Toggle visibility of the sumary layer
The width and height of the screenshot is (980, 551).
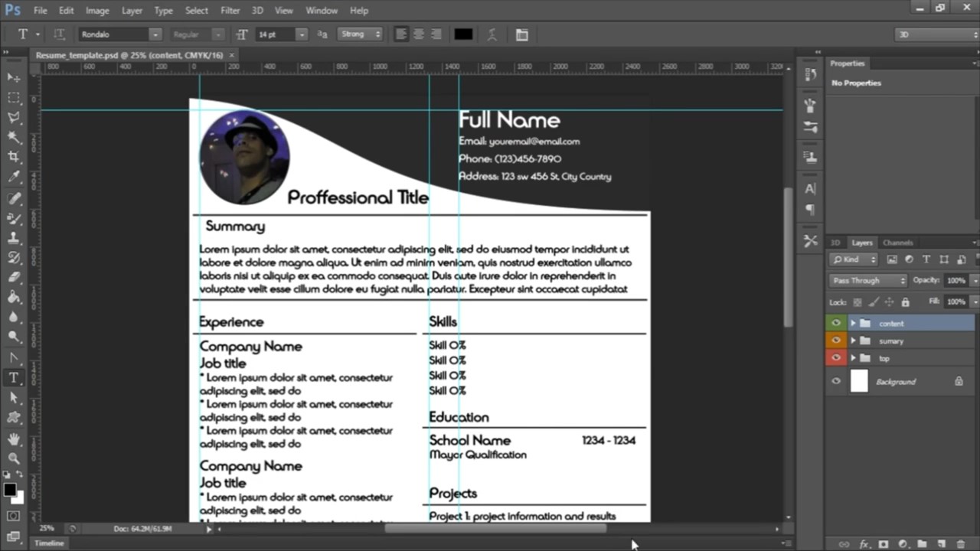(835, 341)
